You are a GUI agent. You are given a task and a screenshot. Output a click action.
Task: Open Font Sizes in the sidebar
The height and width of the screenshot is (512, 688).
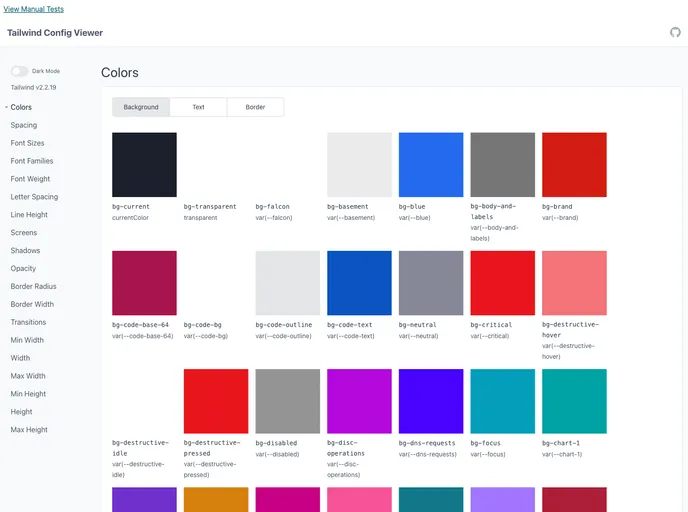28,143
